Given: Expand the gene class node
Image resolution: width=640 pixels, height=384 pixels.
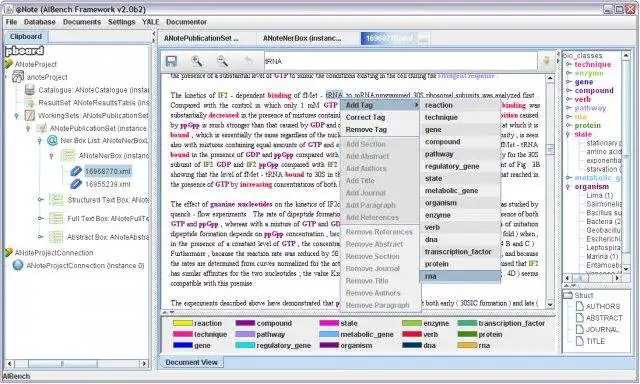Looking at the screenshot, I should tap(569, 82).
